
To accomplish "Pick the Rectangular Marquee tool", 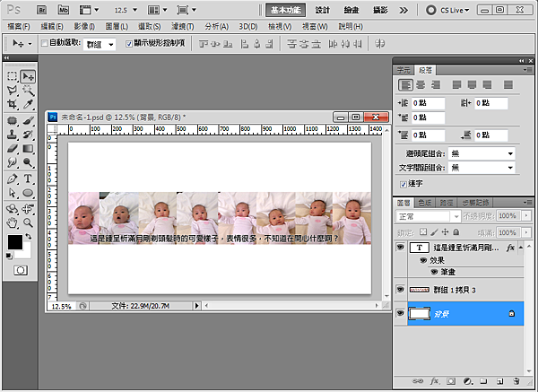I will click(13, 77).
